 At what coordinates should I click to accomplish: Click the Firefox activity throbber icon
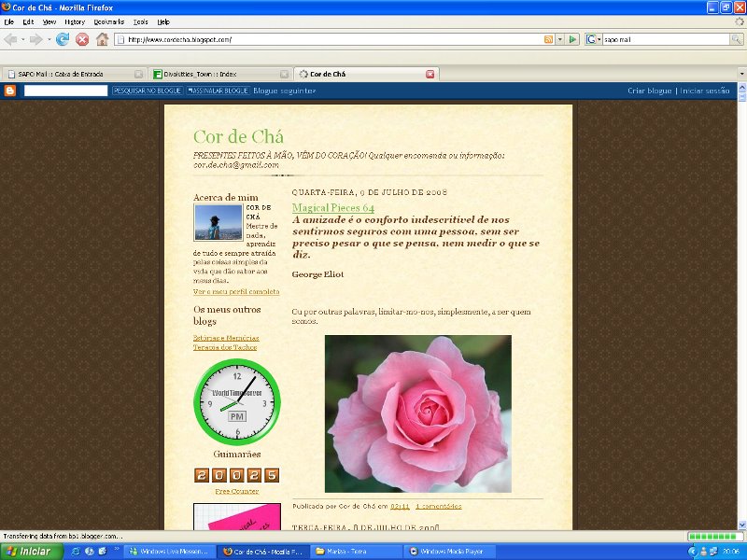coord(739,21)
